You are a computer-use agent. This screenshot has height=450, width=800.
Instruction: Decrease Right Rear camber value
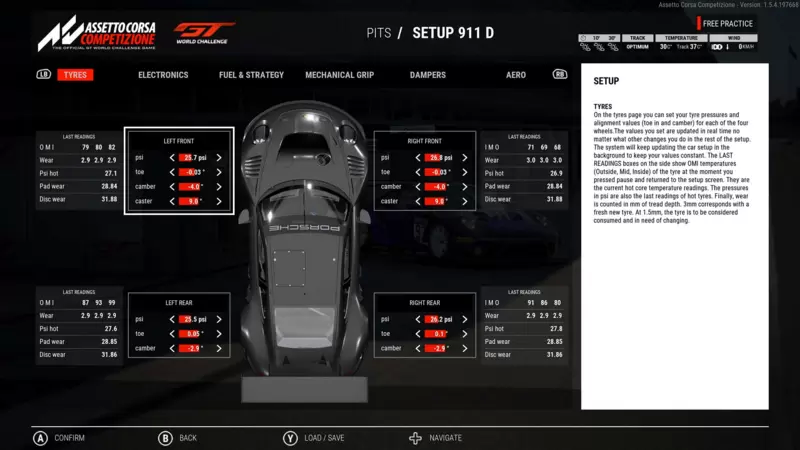[418, 348]
